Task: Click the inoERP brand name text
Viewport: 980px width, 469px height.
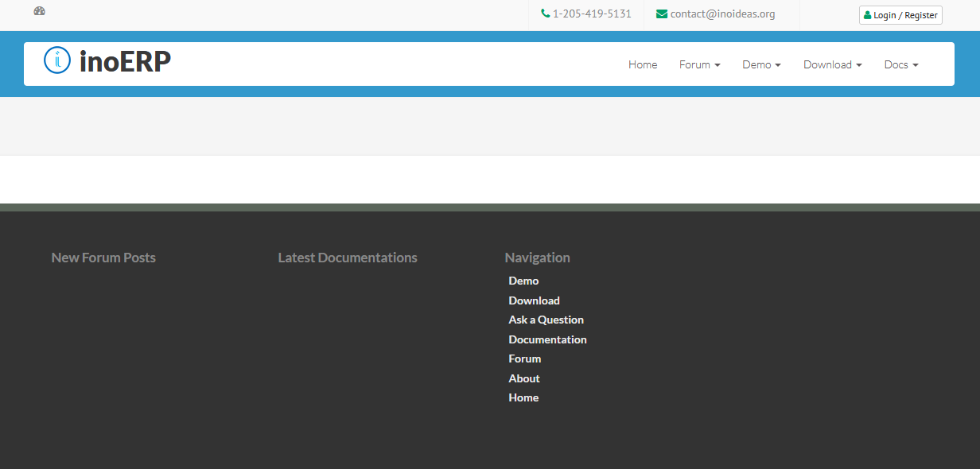Action: click(x=125, y=61)
